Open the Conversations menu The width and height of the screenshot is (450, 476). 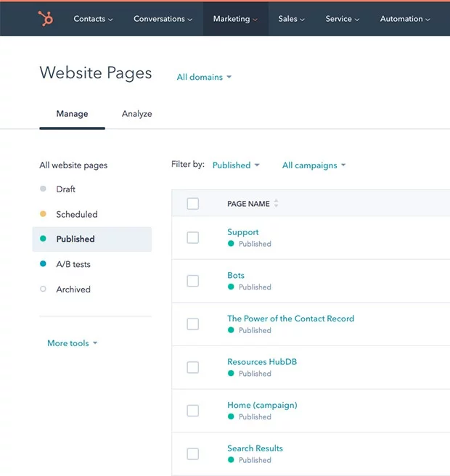click(163, 19)
